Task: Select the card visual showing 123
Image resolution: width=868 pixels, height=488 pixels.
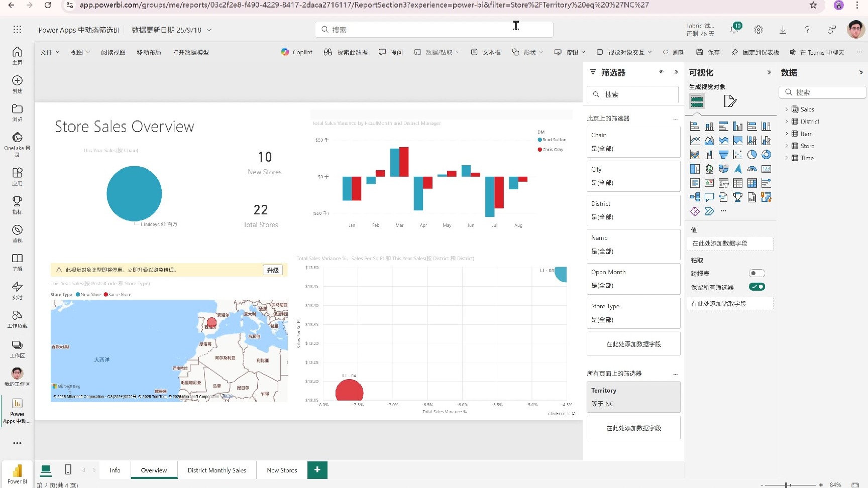Action: pos(766,169)
